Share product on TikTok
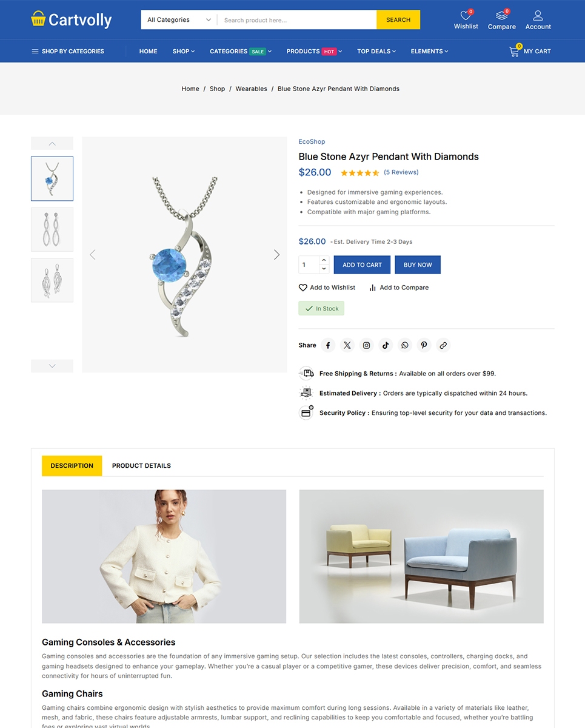This screenshot has width=585, height=728. [386, 345]
